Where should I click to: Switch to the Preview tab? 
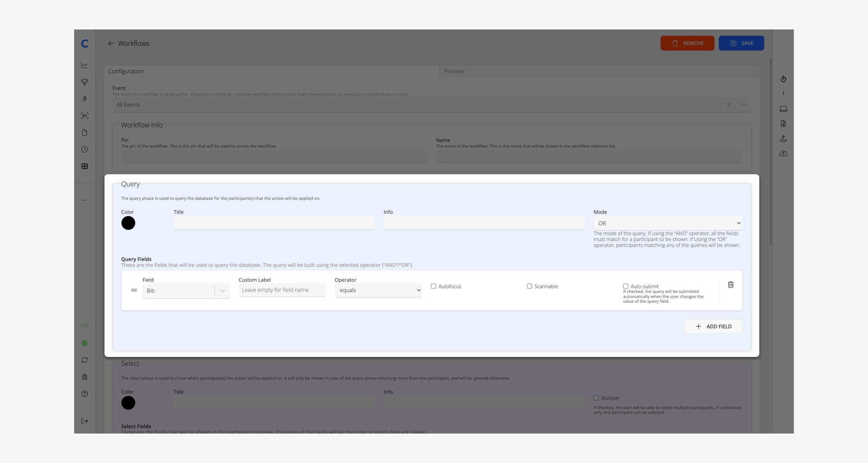pos(600,71)
